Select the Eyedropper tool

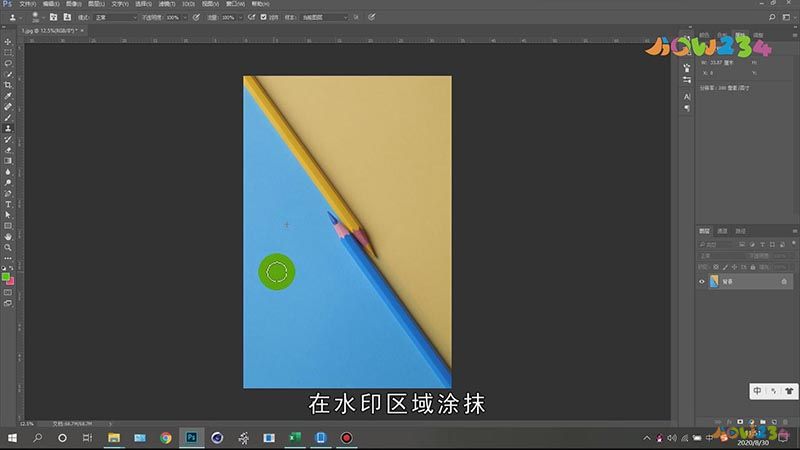click(8, 96)
